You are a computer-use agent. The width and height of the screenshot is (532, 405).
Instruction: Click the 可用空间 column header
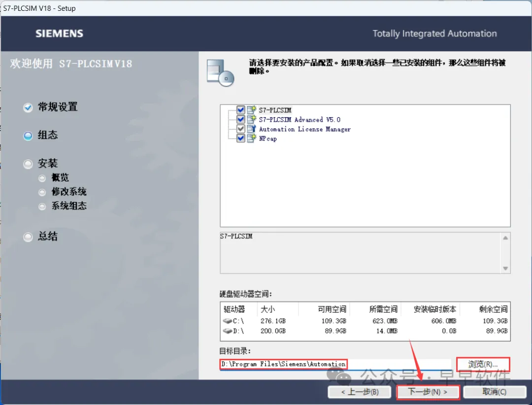tap(332, 309)
